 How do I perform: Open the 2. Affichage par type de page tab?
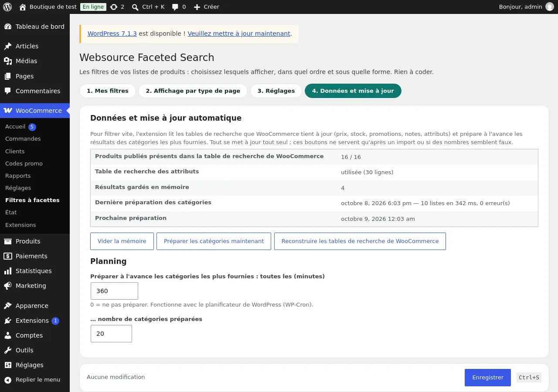click(x=193, y=91)
